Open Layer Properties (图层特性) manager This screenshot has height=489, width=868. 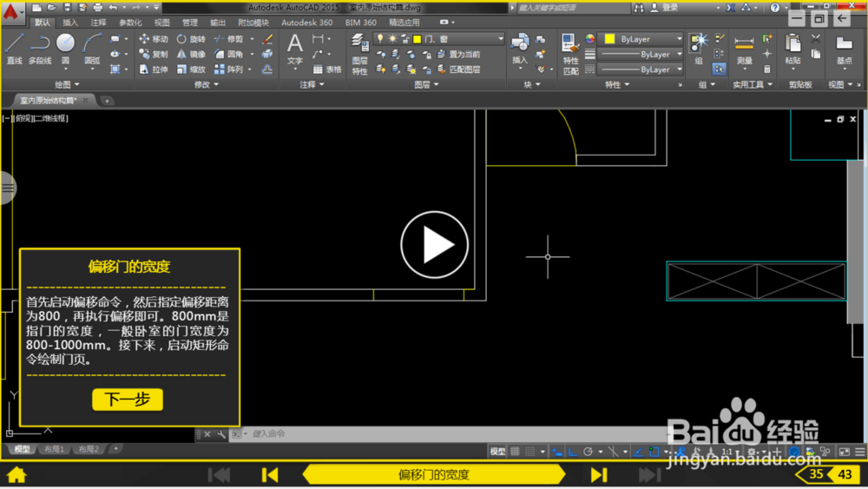pyautogui.click(x=359, y=54)
